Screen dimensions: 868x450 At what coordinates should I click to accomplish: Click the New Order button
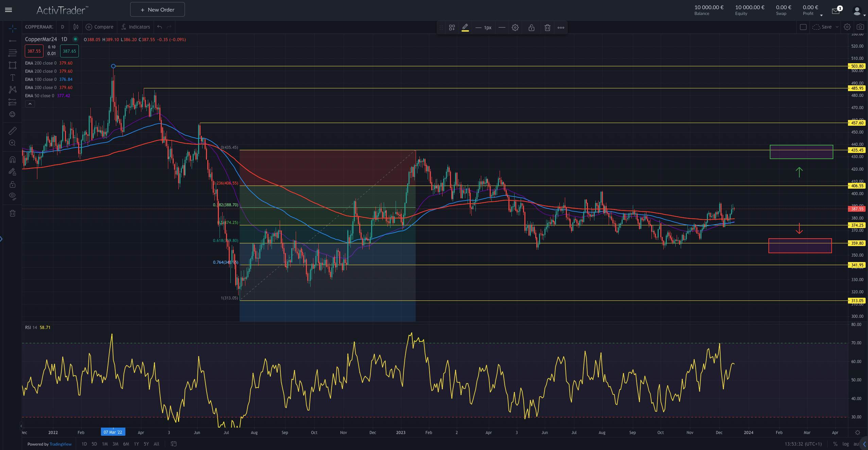coord(157,10)
